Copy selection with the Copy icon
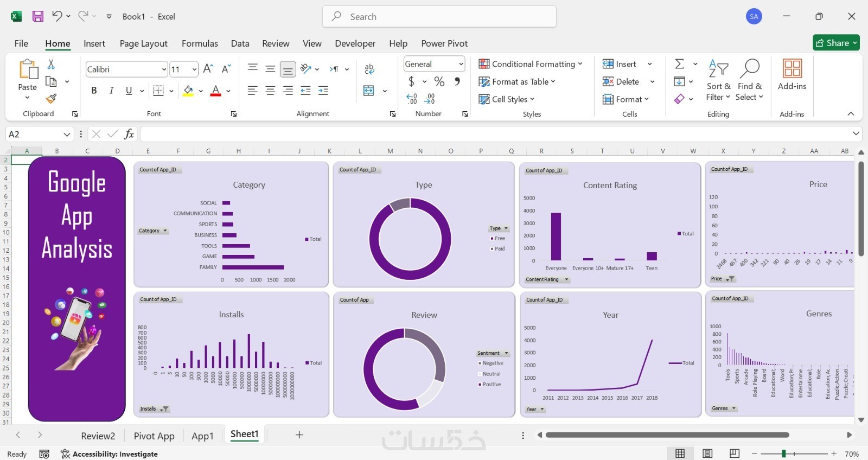The height and width of the screenshot is (460, 868). click(x=51, y=81)
